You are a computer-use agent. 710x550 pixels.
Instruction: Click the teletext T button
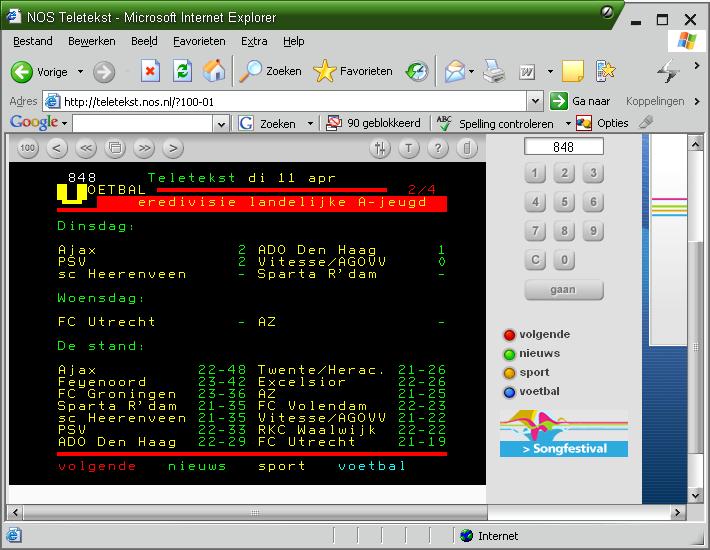(409, 148)
